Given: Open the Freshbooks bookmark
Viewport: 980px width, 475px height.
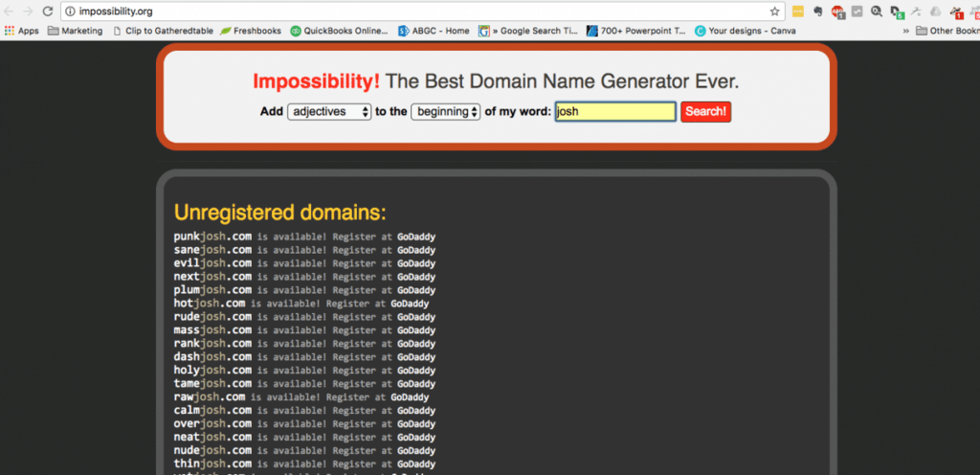Looking at the screenshot, I should (251, 31).
